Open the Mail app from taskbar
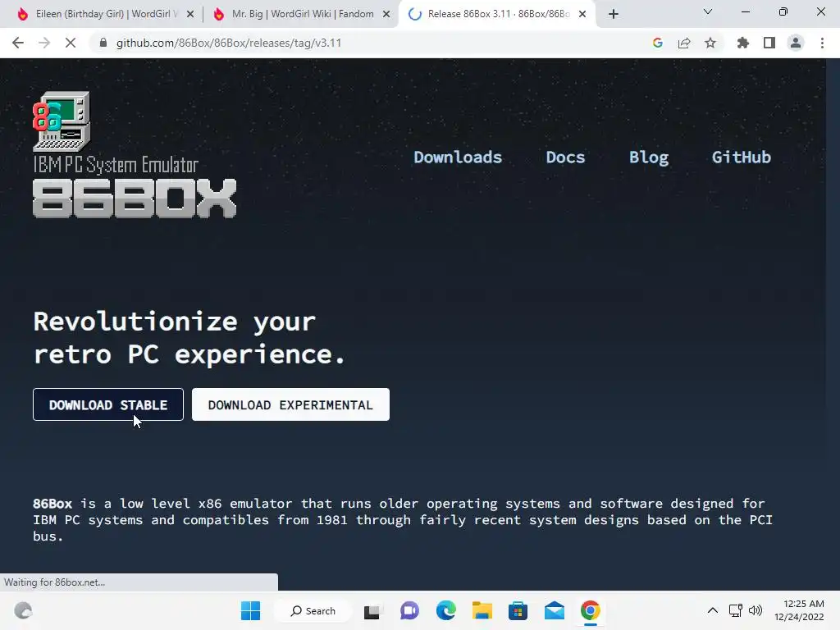Image resolution: width=840 pixels, height=630 pixels. tap(555, 610)
